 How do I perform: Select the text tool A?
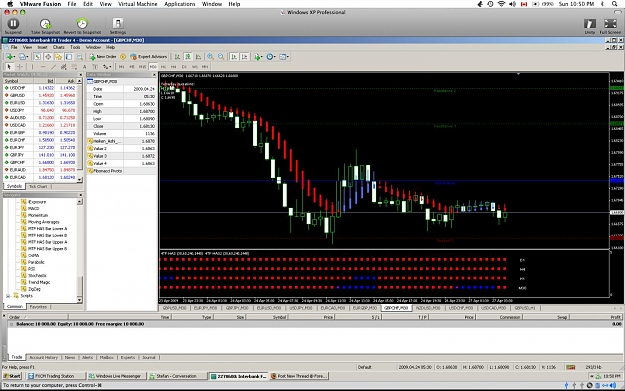[x=85, y=67]
